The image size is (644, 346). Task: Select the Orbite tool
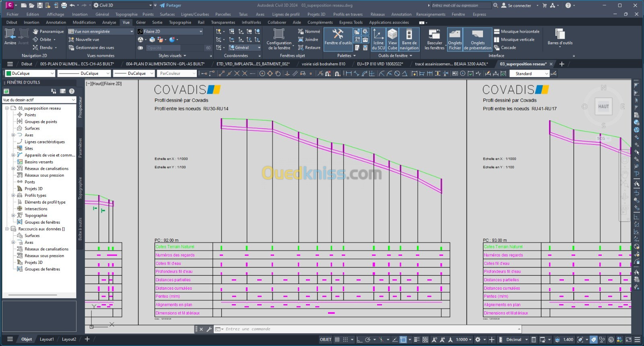click(44, 39)
